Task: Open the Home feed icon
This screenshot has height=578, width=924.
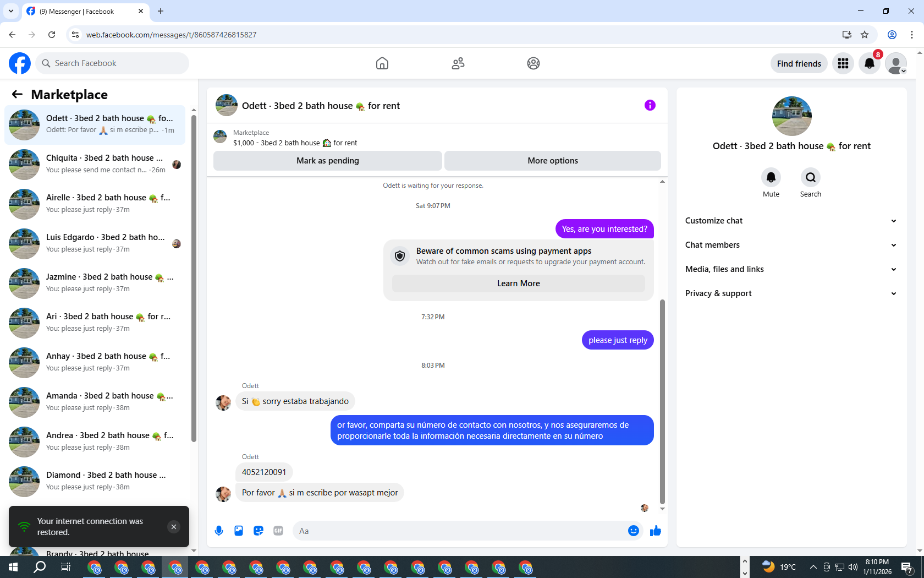Action: pos(382,63)
